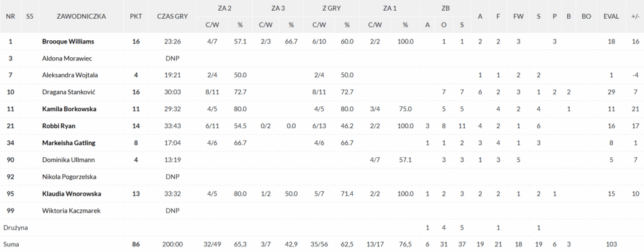
Task: Select Dragana Stanković in the roster
Action: [69, 92]
